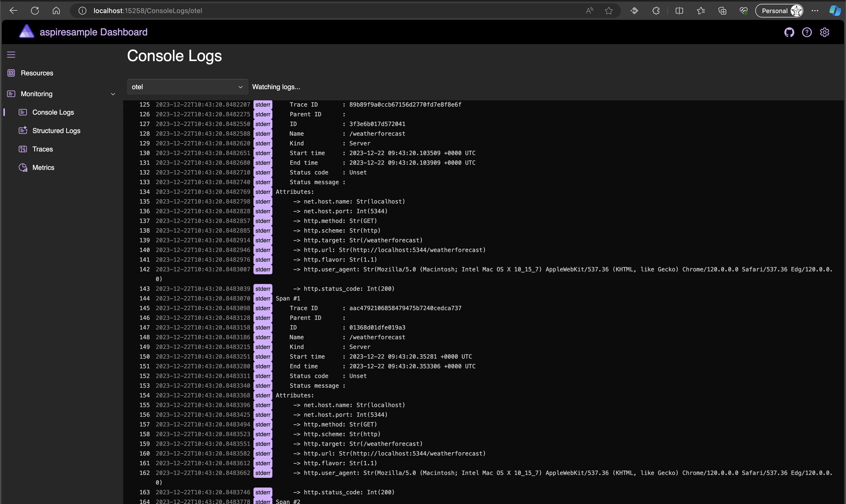Click aspiresample Dashboard title link
This screenshot has width=846, height=504.
93,32
